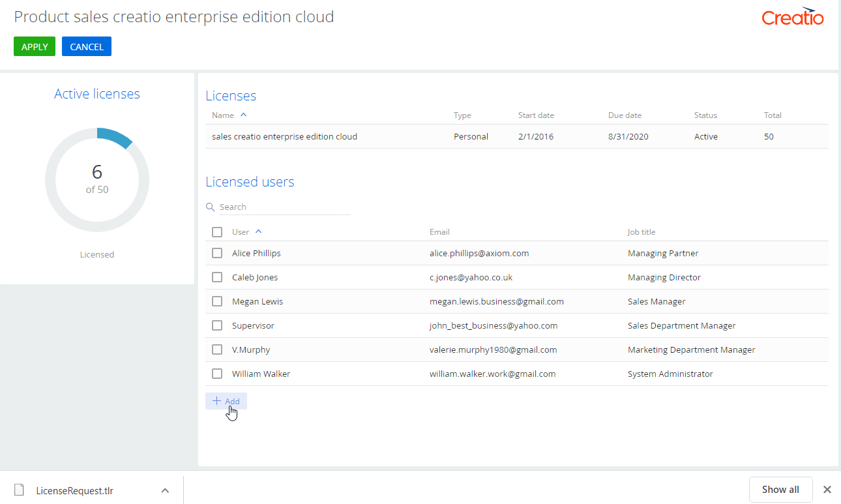
Task: Click user name Alice Phillips
Action: coord(256,253)
